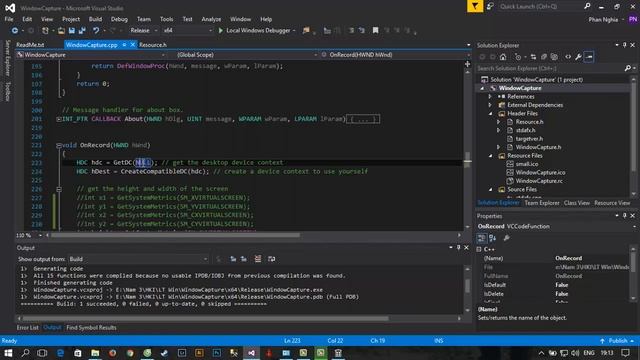640x360 pixels.
Task: Pin the Solution Explorer panel
Action: [x=624, y=45]
